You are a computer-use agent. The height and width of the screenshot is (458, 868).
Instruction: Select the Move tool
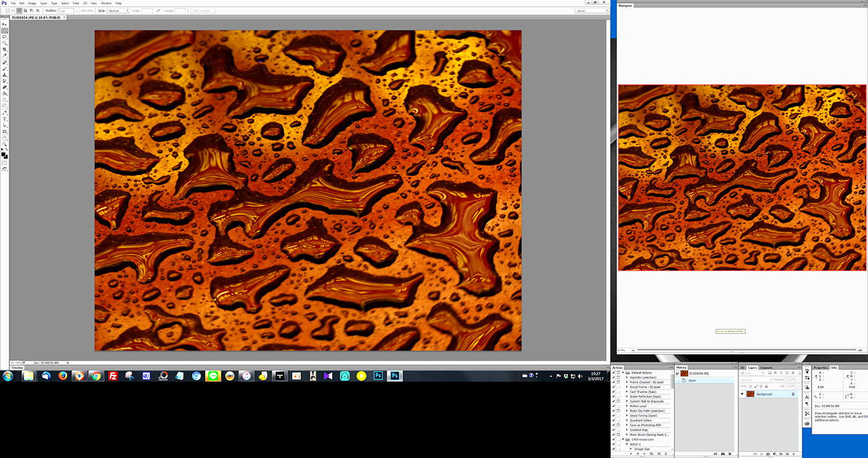[4, 24]
